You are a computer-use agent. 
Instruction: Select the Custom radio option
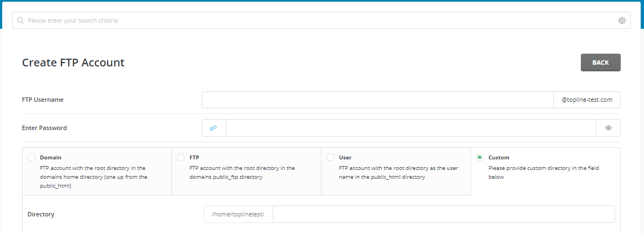coord(480,157)
